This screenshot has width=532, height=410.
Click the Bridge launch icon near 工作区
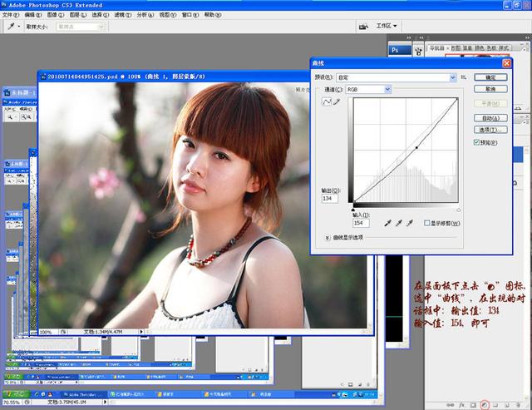pyautogui.click(x=363, y=26)
